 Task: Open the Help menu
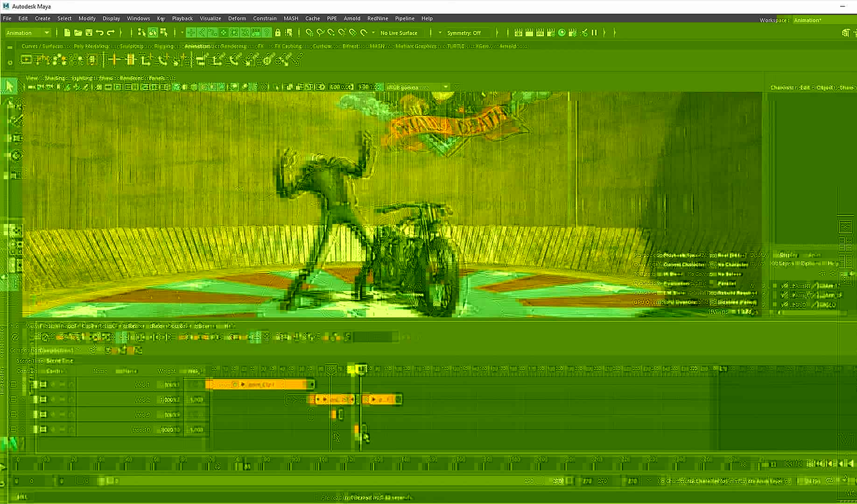427,18
